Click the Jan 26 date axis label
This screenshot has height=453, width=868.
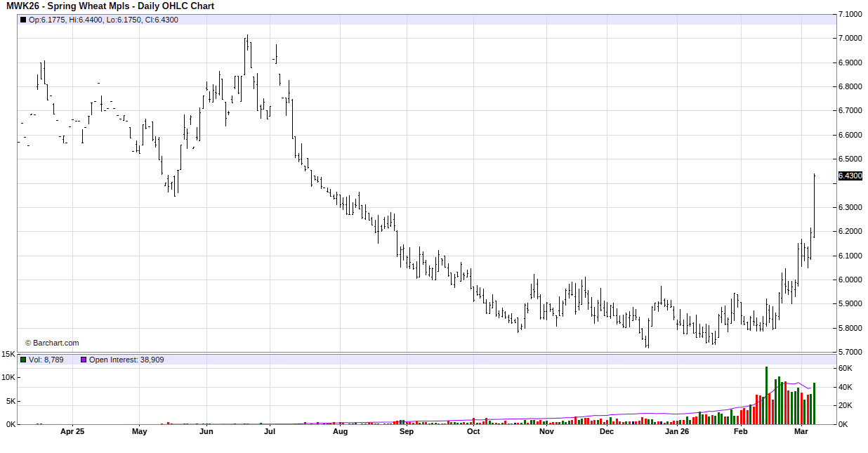[x=677, y=432]
